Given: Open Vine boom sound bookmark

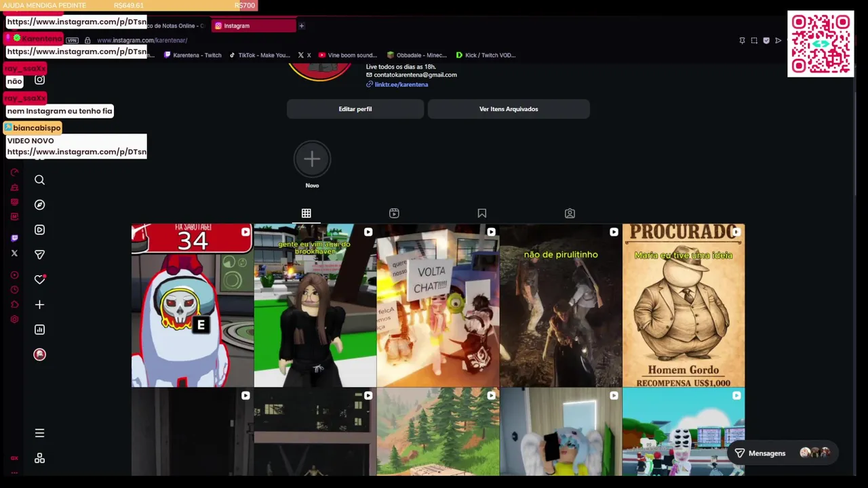Looking at the screenshot, I should click(347, 56).
